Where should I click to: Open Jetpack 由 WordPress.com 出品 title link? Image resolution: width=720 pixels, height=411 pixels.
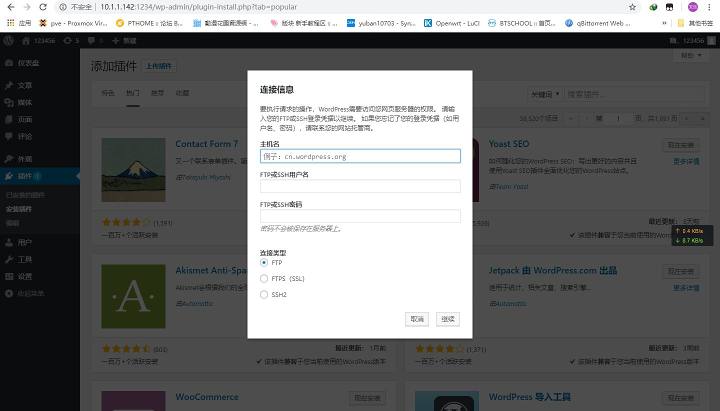(553, 270)
